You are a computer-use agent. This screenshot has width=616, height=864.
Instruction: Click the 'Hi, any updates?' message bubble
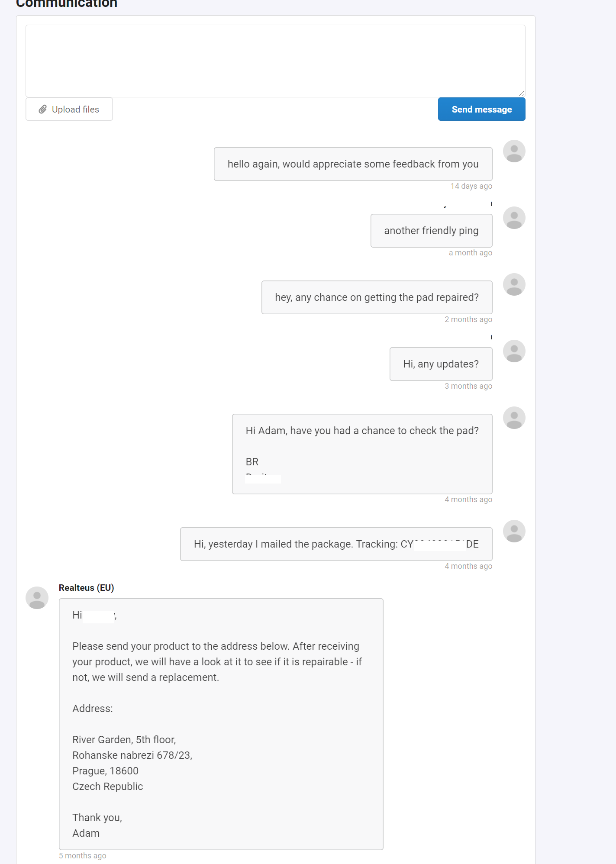(441, 364)
